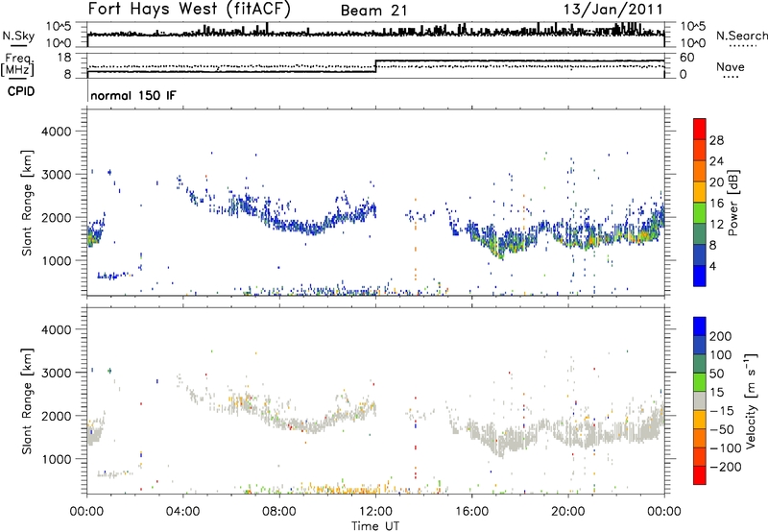This screenshot has width=768, height=532.
Task: Click the "16:00" time tick label
Action: click(x=471, y=512)
